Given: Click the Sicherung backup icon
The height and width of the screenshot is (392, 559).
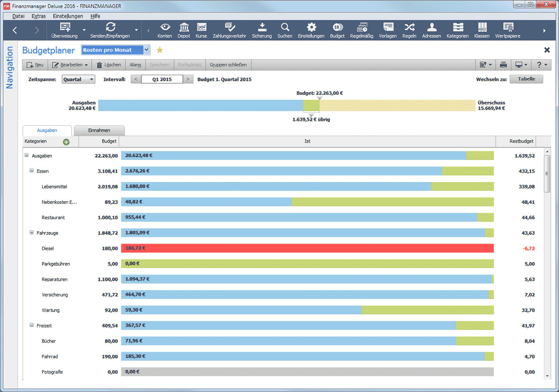Looking at the screenshot, I should click(x=262, y=30).
